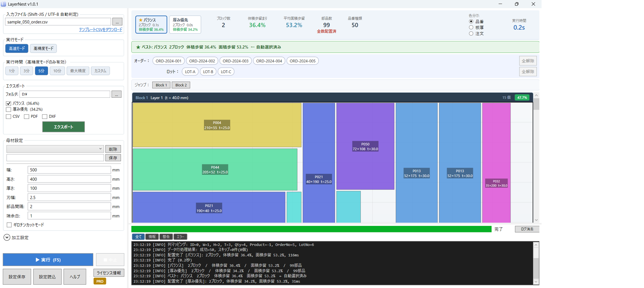Viewport: 644px width, 288px height.
Task: Download template CSV link
Action: click(x=101, y=30)
